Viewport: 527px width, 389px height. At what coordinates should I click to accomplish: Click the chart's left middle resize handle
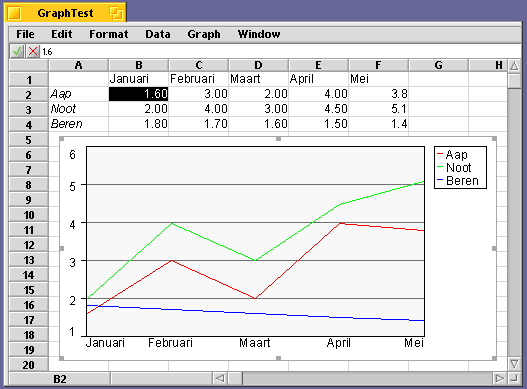[62, 248]
